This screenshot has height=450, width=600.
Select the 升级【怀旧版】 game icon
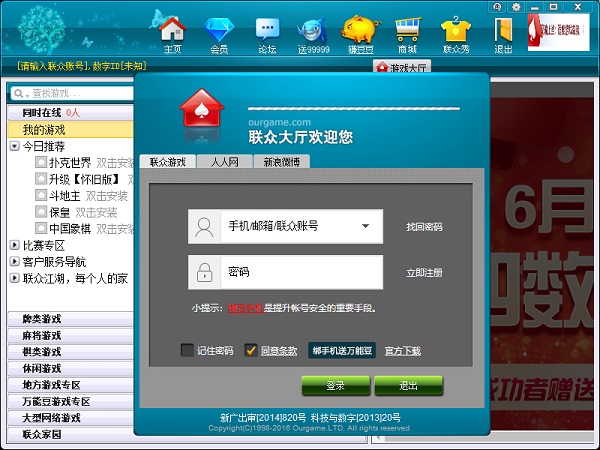tap(41, 179)
